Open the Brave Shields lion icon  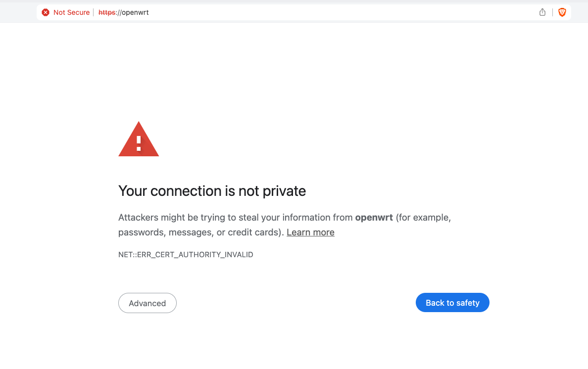pyautogui.click(x=562, y=12)
